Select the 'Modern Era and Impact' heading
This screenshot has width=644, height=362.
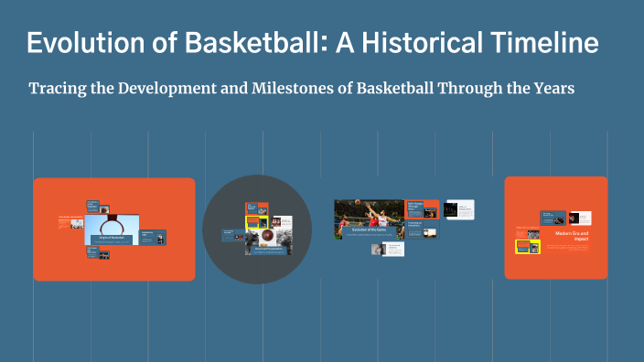click(572, 236)
